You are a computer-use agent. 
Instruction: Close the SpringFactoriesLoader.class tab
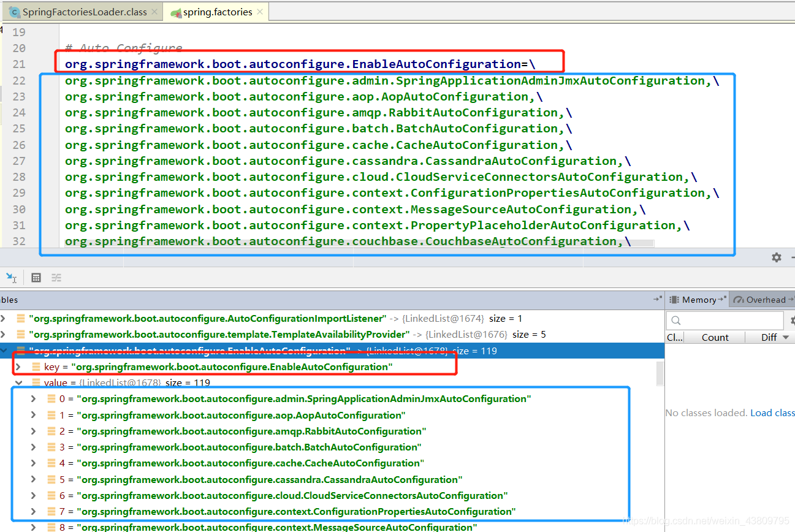click(x=153, y=12)
